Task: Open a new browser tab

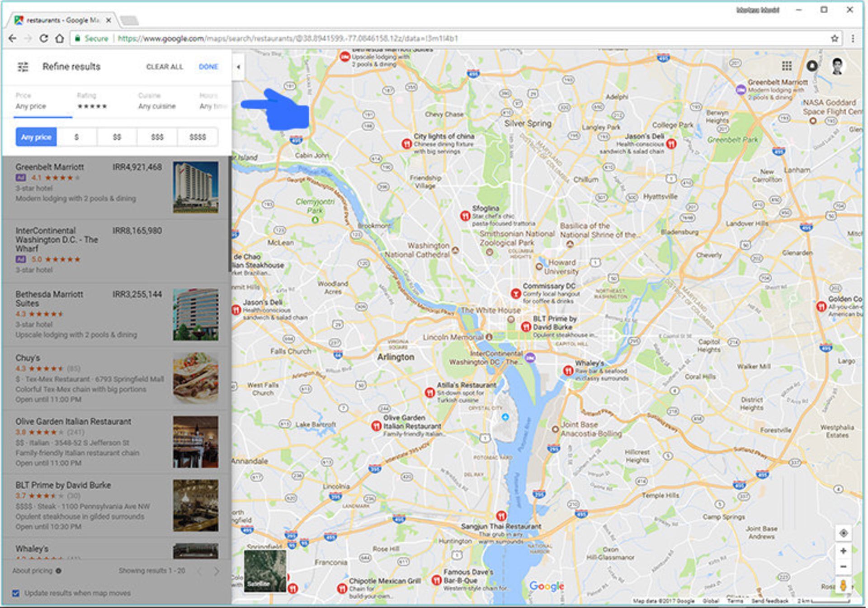Action: click(x=130, y=20)
